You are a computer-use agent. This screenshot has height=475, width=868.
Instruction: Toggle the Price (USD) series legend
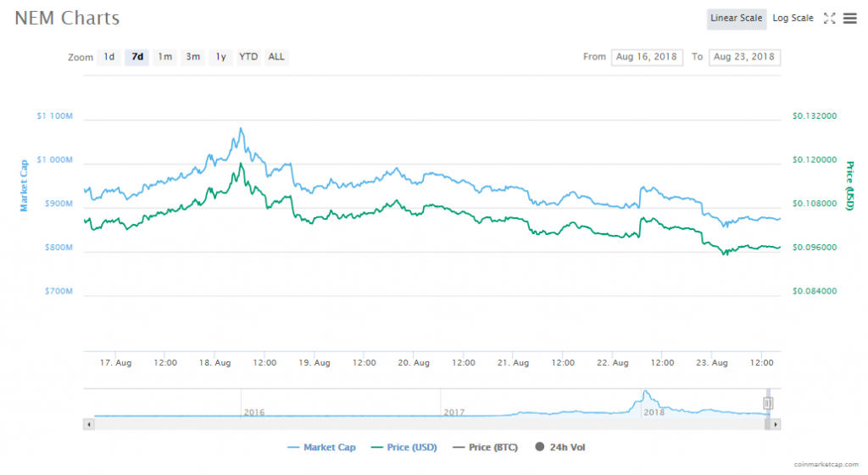[404, 447]
